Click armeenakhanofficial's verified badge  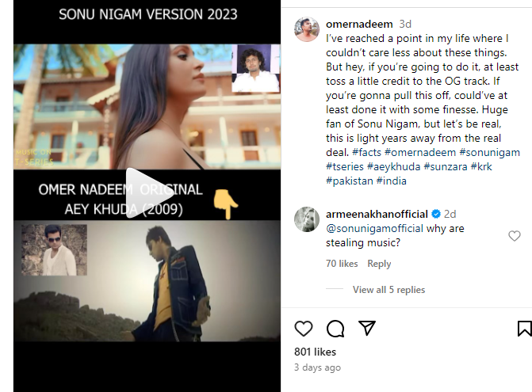(434, 215)
